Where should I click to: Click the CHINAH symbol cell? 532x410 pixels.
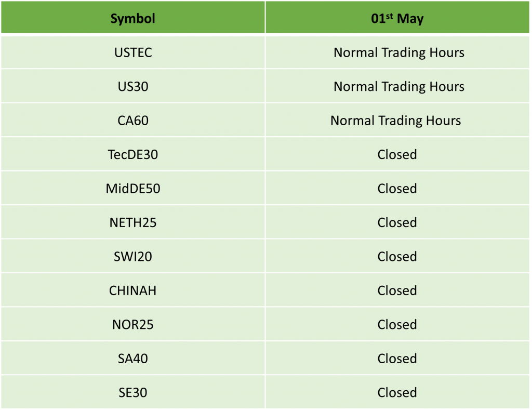pyautogui.click(x=133, y=290)
